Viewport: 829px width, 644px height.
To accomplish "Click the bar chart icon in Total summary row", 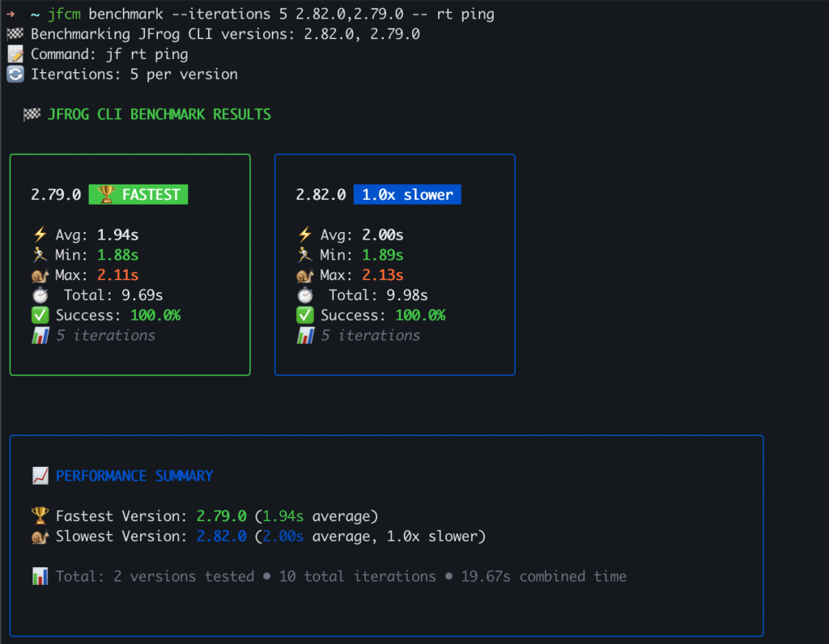I will tap(40, 576).
